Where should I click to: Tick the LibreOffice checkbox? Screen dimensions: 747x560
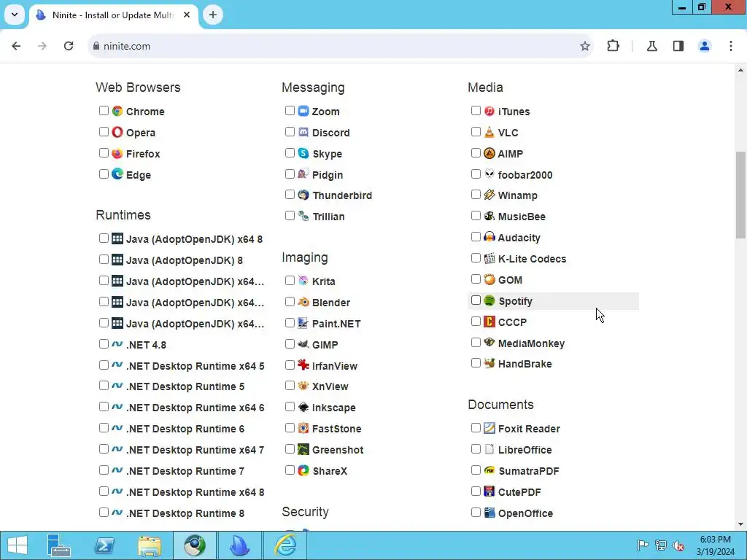[476, 449]
